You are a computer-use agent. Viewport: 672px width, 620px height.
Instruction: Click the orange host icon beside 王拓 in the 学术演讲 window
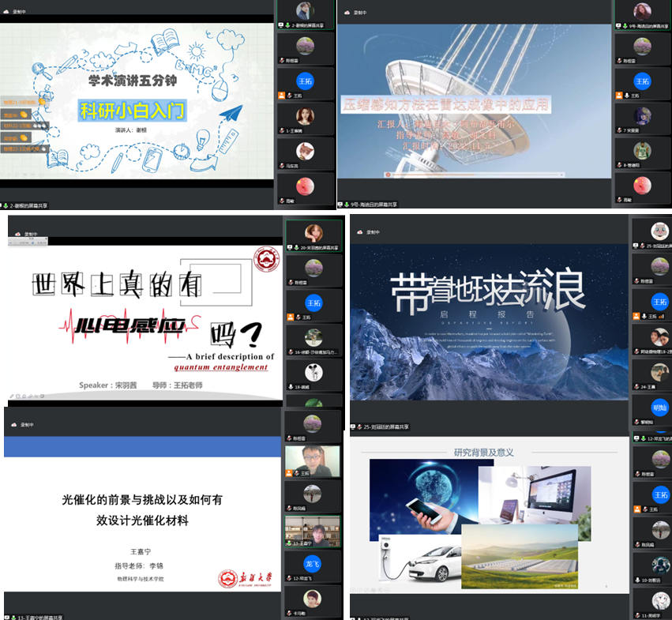(282, 96)
